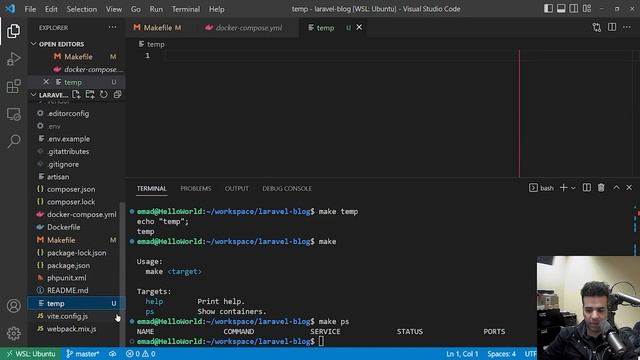Switch to the Problems panel tab

click(x=196, y=189)
